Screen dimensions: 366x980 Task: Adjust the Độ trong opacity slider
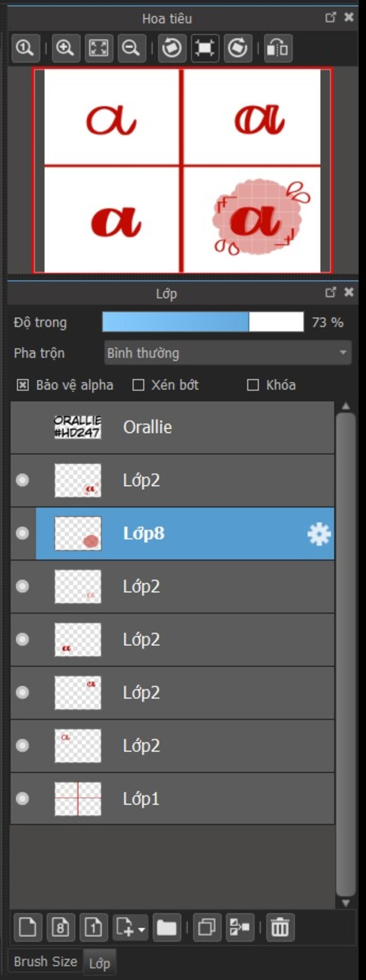pos(203,322)
